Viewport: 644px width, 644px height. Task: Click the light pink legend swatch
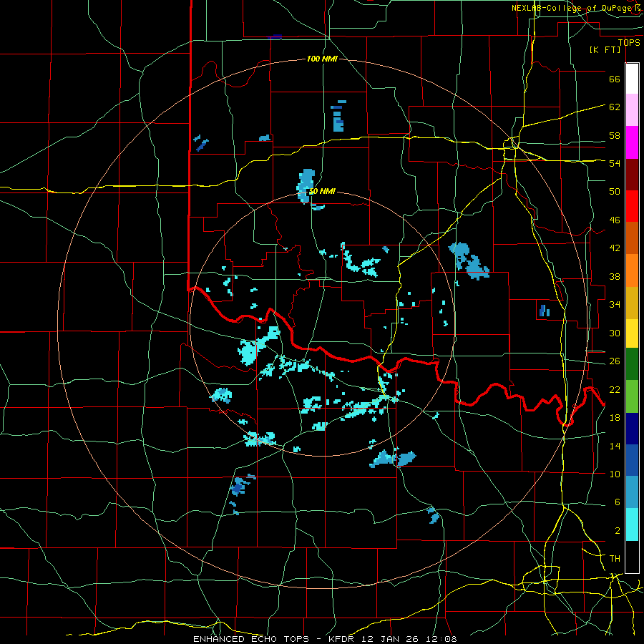[x=632, y=109]
